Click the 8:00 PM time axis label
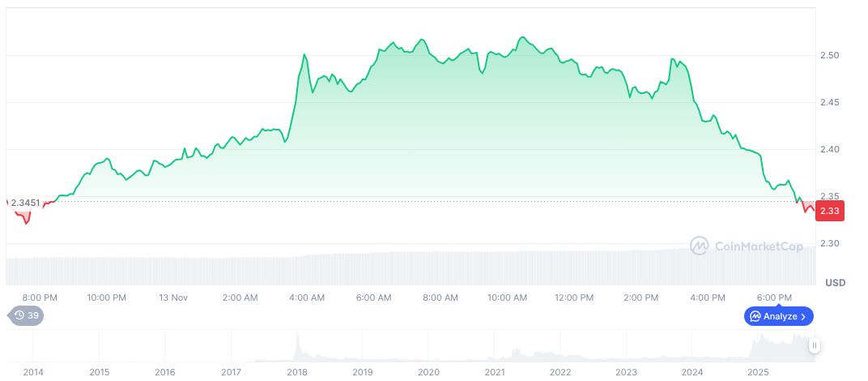The image size is (868, 381). (40, 298)
